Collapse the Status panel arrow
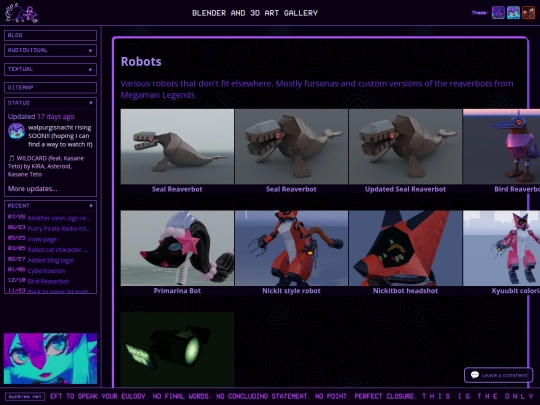The image size is (540, 405). point(91,103)
